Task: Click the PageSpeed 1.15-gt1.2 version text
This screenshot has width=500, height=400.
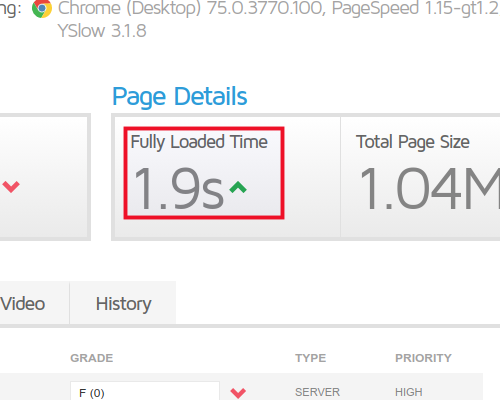Action: [x=416, y=8]
